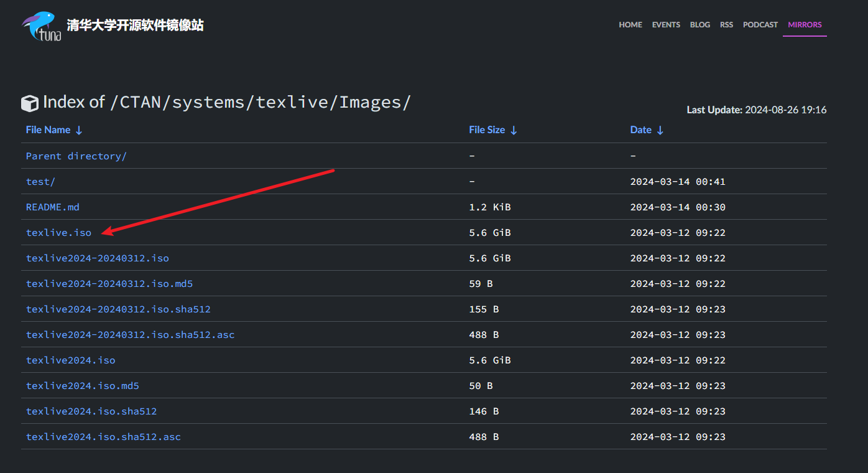
Task: Download texlive.iso file
Action: click(58, 233)
